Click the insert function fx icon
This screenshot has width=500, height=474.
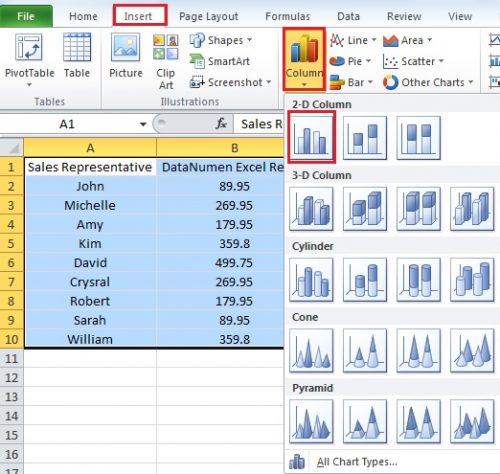point(221,124)
